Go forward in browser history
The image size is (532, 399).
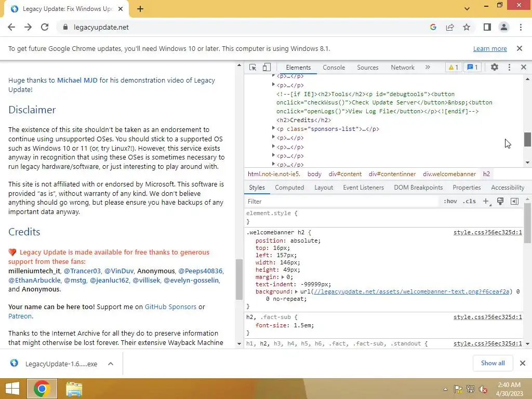point(28,27)
